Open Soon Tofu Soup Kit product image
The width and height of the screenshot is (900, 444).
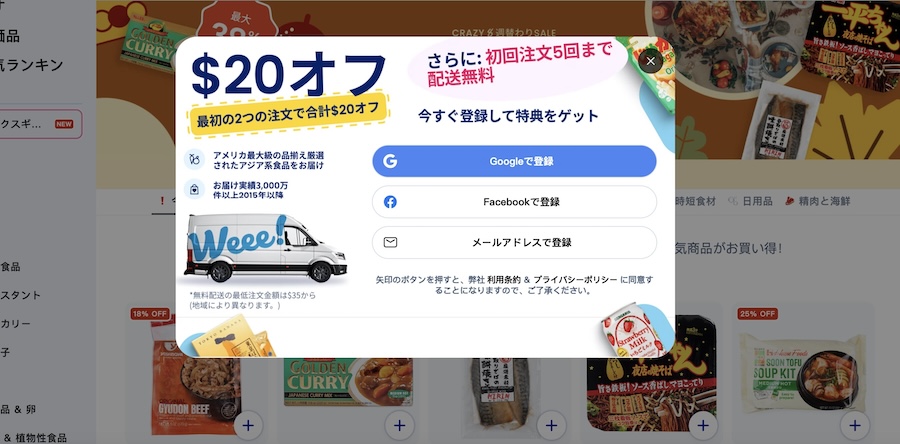(x=802, y=373)
